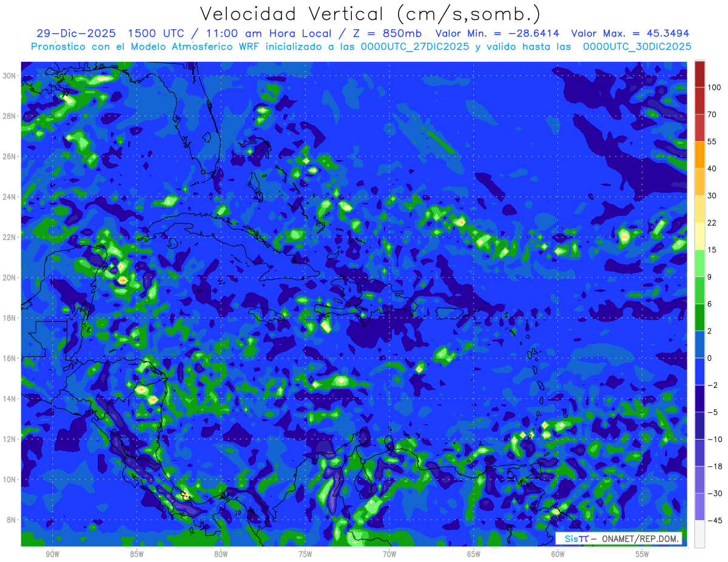Click the blue colorbar segment between -2 and 0
Image resolution: width=728 pixels, height=562 pixels.
coord(699,371)
